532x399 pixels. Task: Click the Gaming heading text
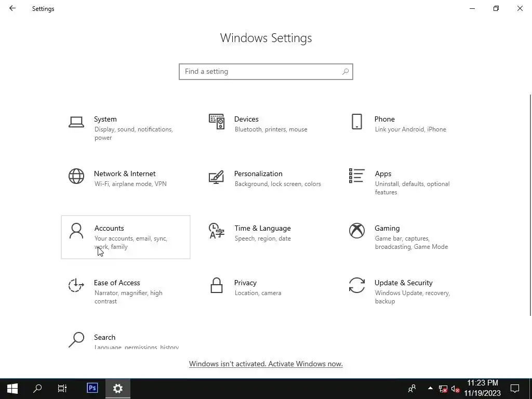point(387,229)
